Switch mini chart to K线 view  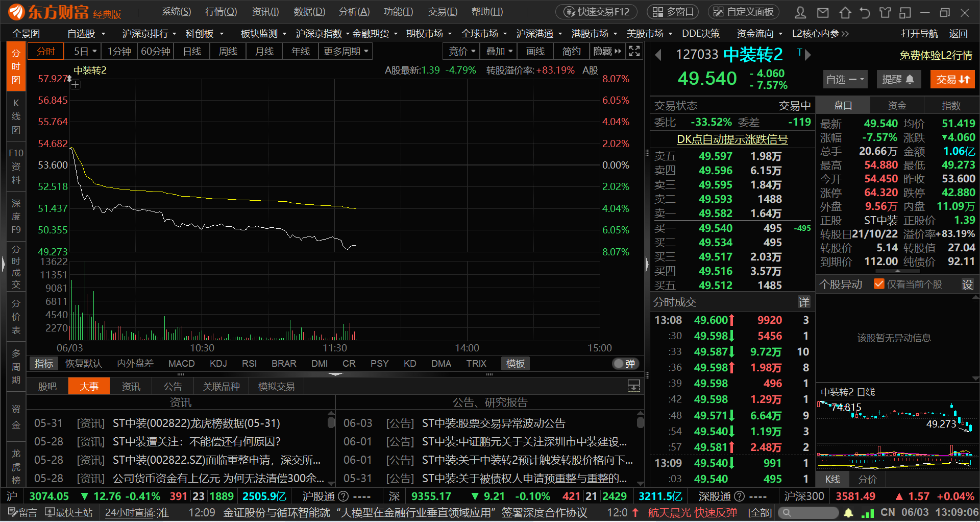[x=832, y=479]
